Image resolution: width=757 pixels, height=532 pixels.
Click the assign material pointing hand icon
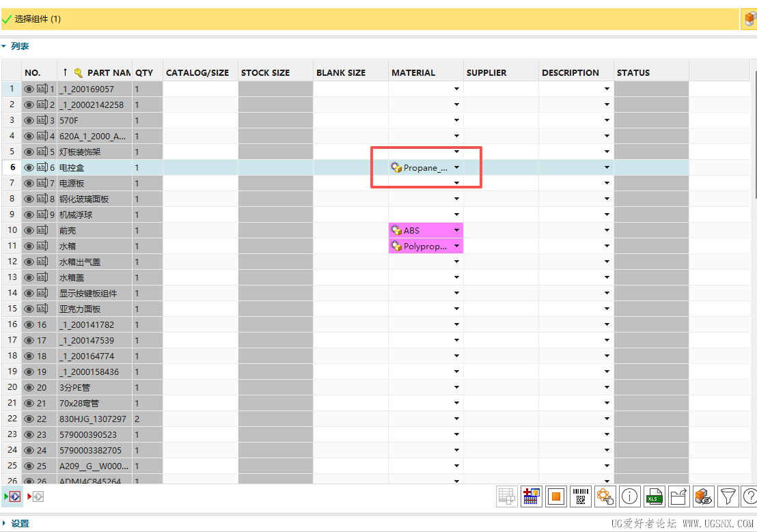point(605,496)
